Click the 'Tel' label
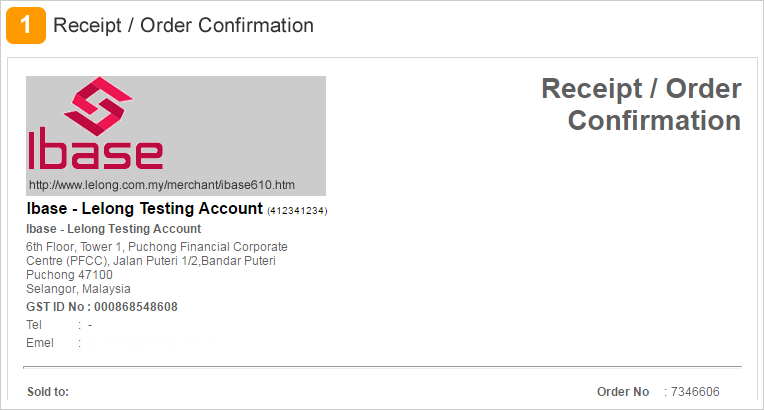The height and width of the screenshot is (410, 764). [x=34, y=325]
